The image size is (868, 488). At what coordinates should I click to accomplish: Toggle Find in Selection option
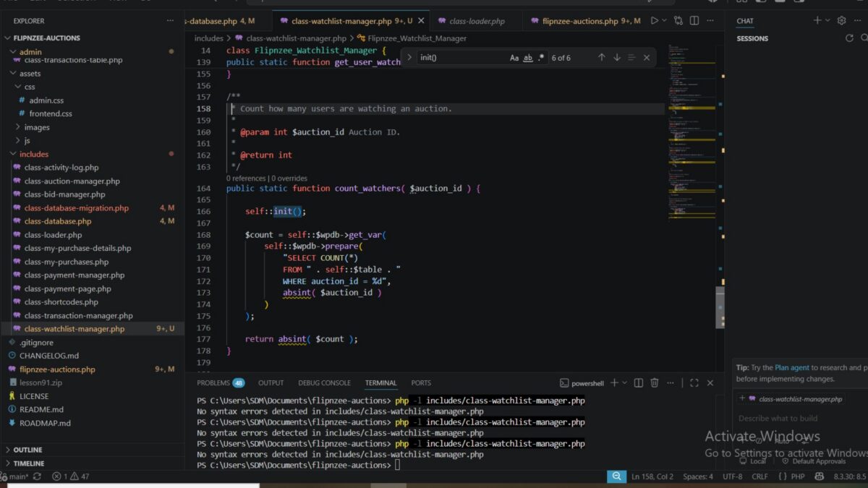click(x=631, y=58)
